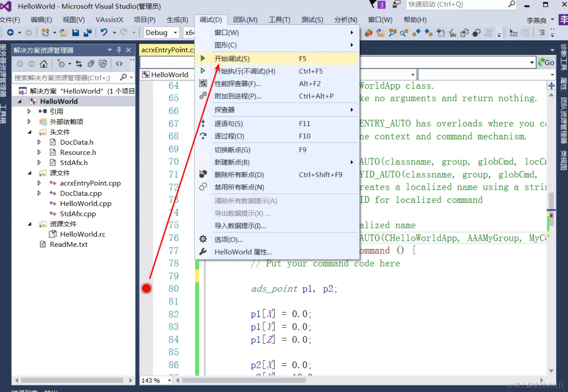Open the 帮助(H) help menu
568x392 pixels.
click(x=415, y=20)
